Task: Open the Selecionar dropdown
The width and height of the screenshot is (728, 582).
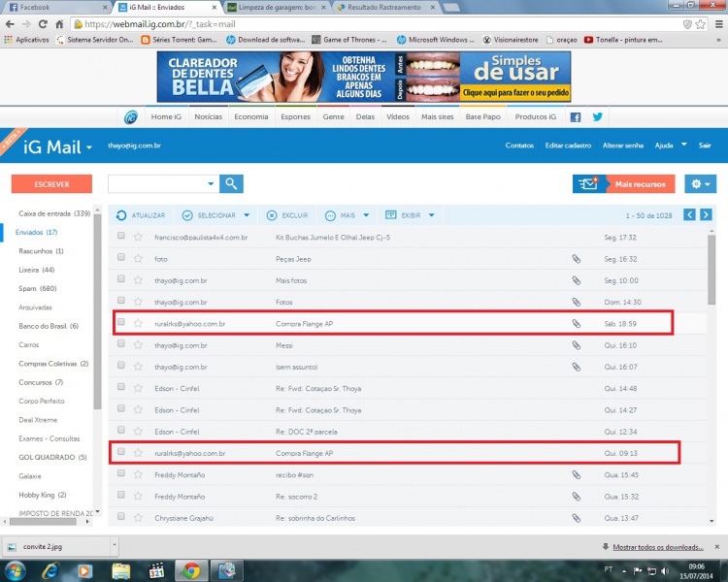Action: coord(247,215)
